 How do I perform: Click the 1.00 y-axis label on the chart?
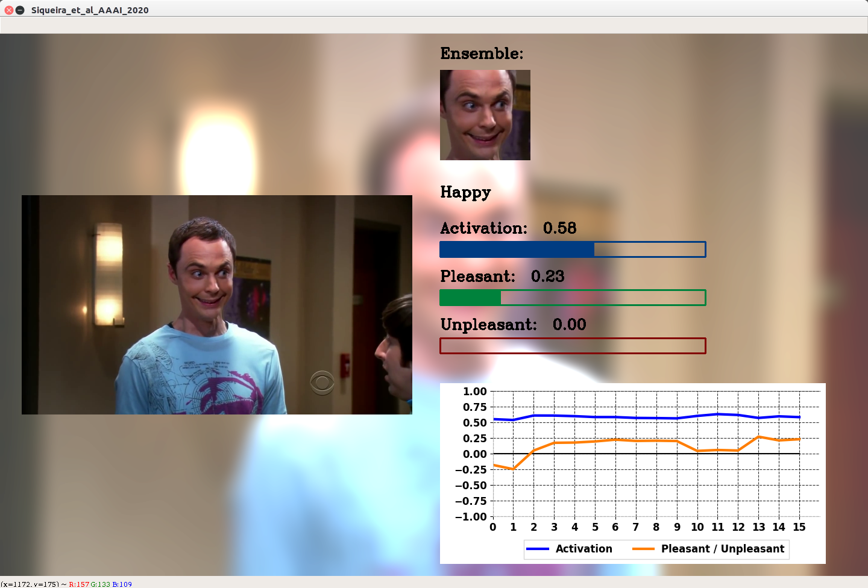tap(475, 392)
